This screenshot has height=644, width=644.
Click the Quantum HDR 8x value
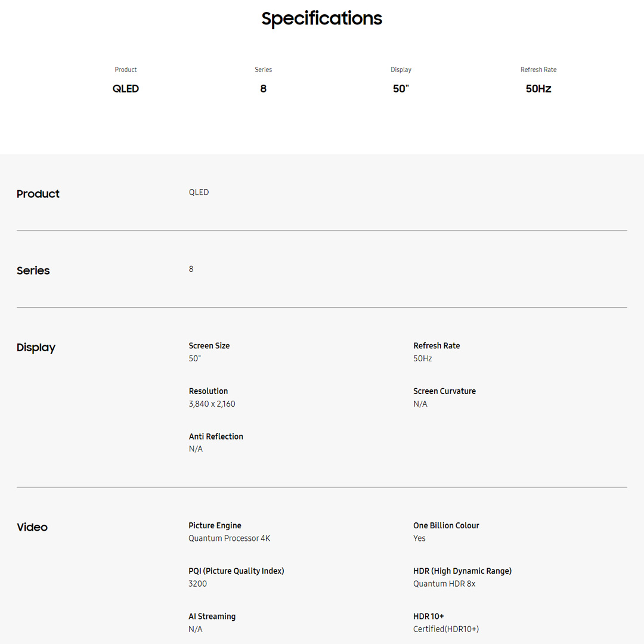444,584
